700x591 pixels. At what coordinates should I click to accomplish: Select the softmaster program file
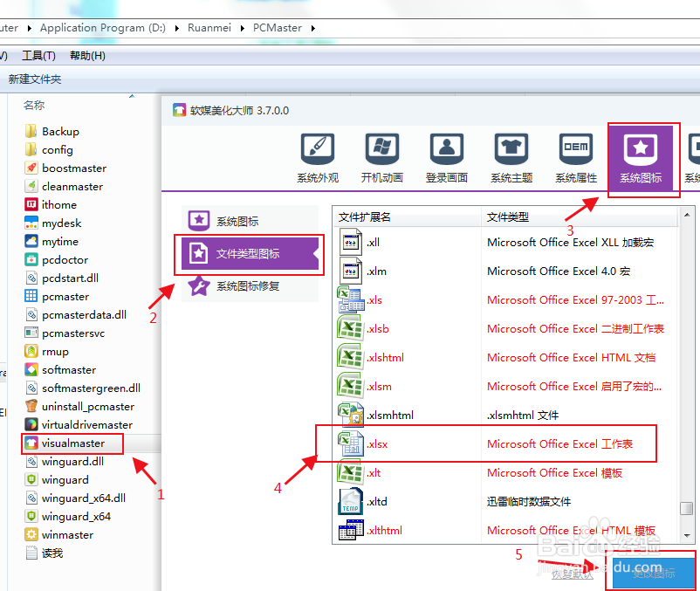60,370
